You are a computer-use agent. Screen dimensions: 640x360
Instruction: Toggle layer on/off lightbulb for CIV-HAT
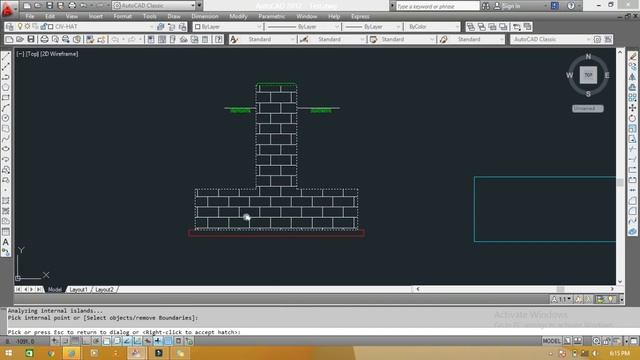pyautogui.click(x=20, y=27)
